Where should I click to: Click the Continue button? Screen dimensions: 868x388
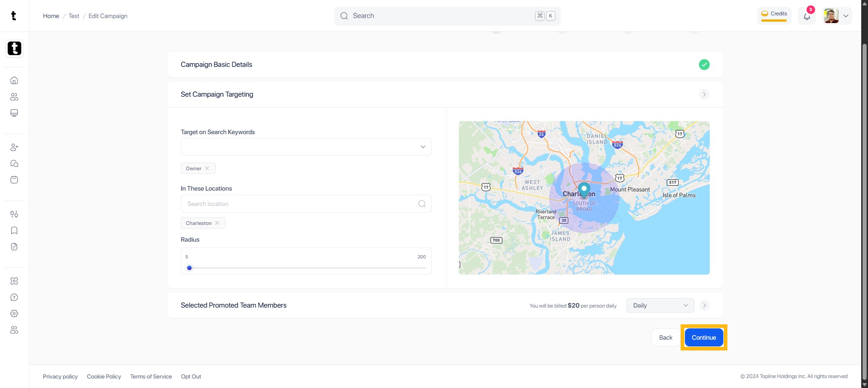704,337
